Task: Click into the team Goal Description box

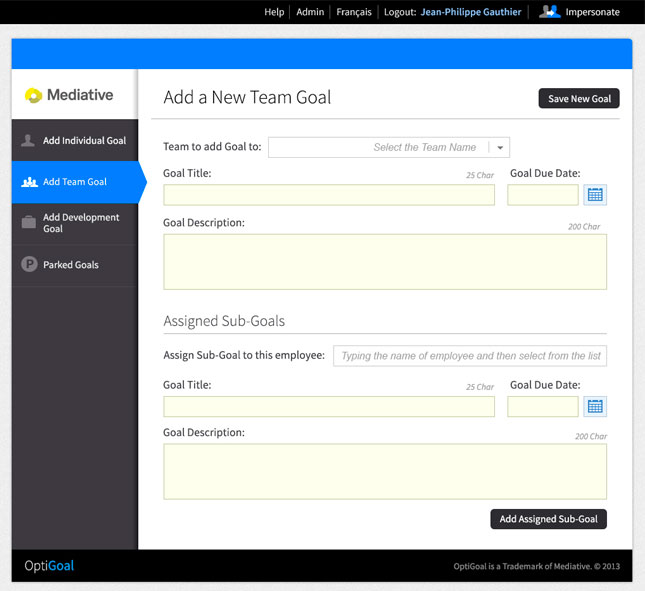Action: [x=385, y=262]
